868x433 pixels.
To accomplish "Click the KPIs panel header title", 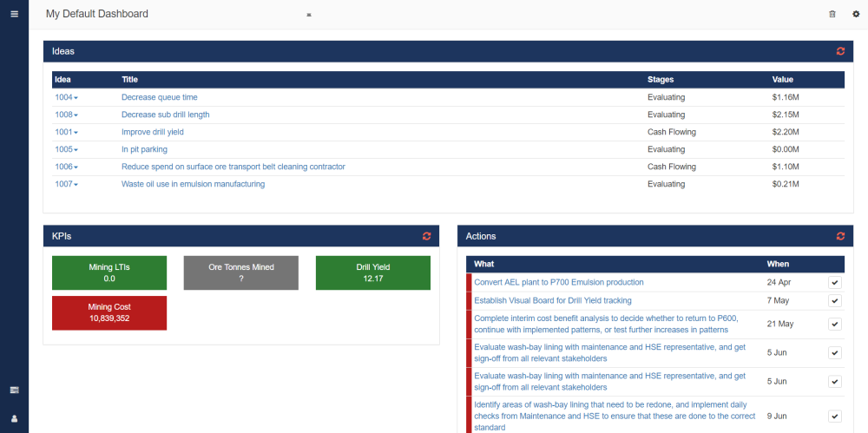I will tap(62, 236).
